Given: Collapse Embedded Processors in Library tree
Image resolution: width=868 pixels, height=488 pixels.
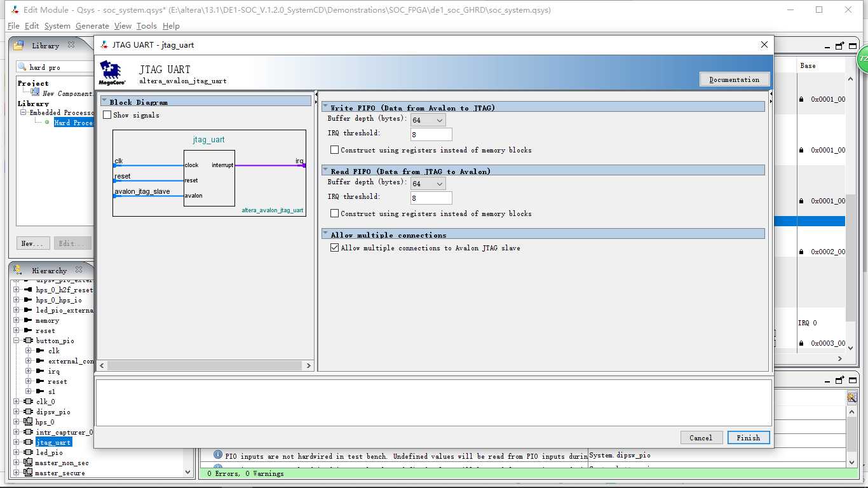Looking at the screenshot, I should pyautogui.click(x=24, y=112).
